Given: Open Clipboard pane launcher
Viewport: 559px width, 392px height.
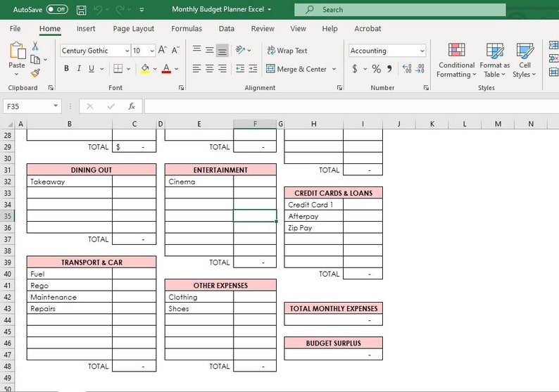Looking at the screenshot, I should click(x=51, y=88).
